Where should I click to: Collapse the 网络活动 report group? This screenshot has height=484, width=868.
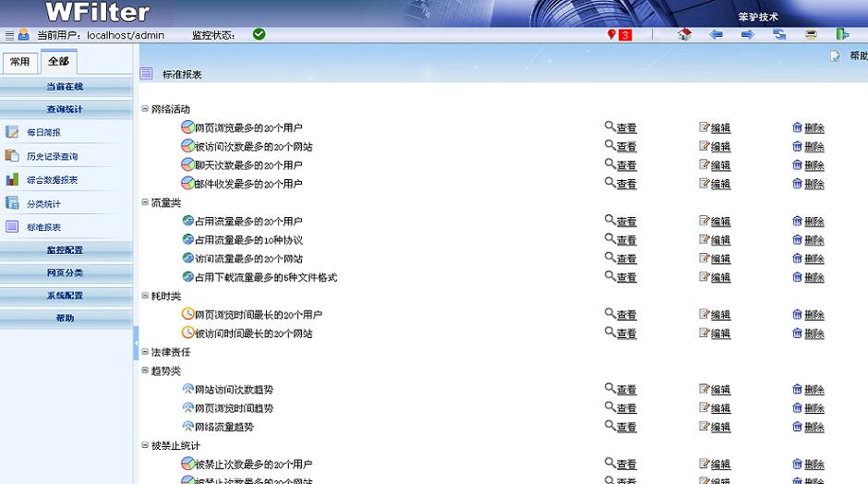pyautogui.click(x=145, y=109)
